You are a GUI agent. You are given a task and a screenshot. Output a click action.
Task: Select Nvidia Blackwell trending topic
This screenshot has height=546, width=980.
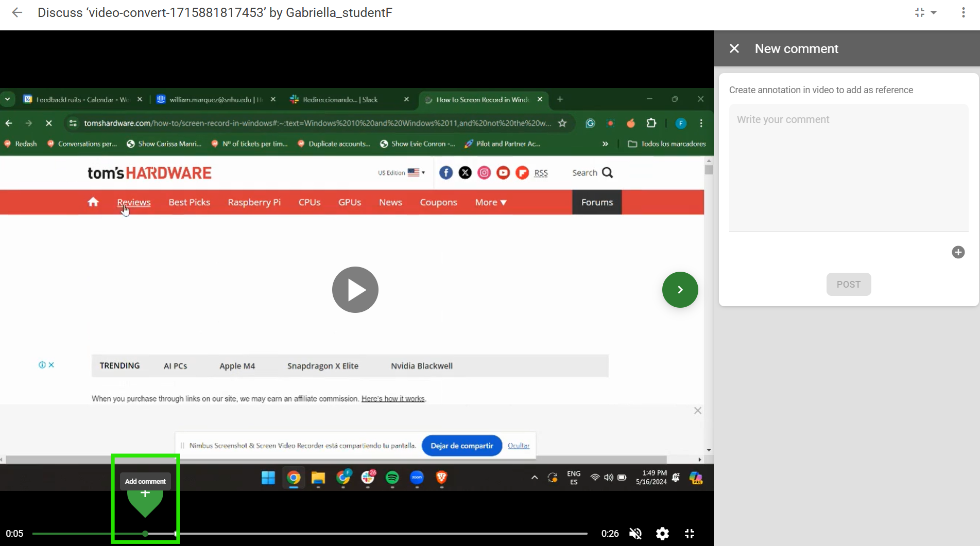pos(422,366)
